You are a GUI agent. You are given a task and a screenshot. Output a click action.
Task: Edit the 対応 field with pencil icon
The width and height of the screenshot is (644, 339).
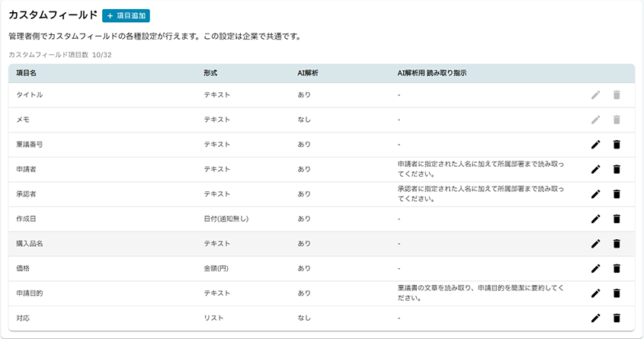[595, 318]
